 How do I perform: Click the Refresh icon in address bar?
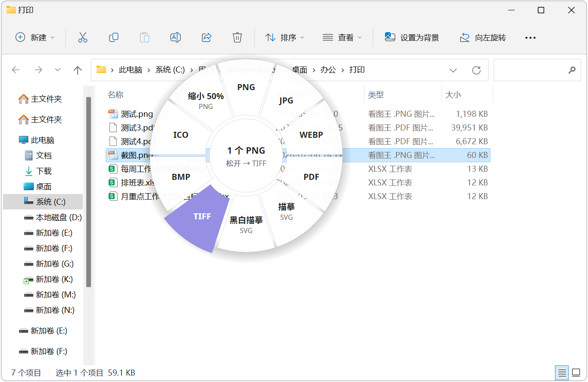476,70
